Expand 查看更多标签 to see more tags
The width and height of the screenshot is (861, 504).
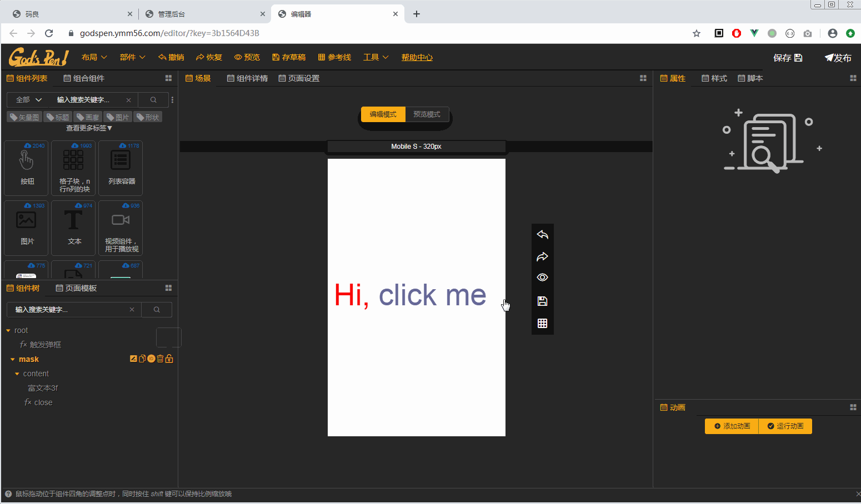[x=89, y=128]
